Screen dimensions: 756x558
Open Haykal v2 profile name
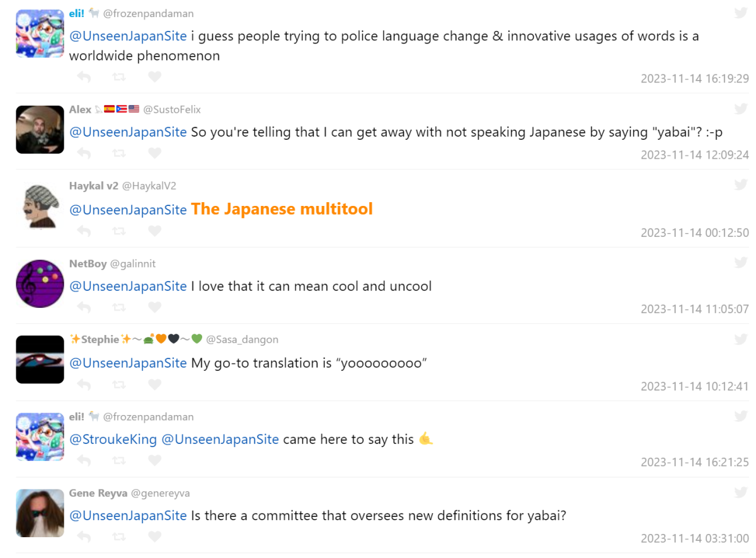pyautogui.click(x=93, y=186)
